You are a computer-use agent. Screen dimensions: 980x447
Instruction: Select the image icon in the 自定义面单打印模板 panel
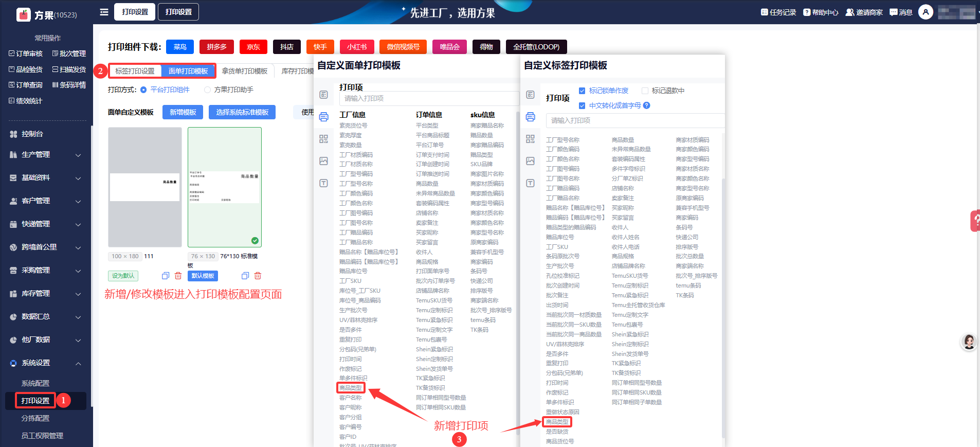click(323, 161)
